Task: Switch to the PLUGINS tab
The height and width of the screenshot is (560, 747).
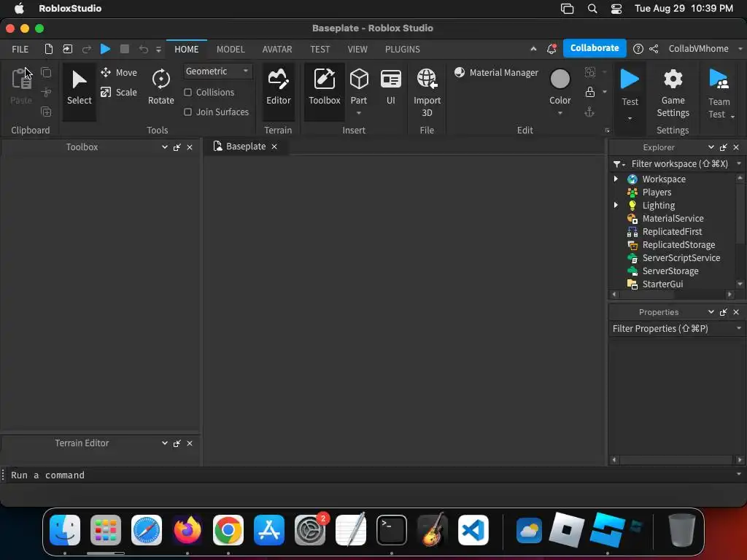Action: tap(403, 49)
